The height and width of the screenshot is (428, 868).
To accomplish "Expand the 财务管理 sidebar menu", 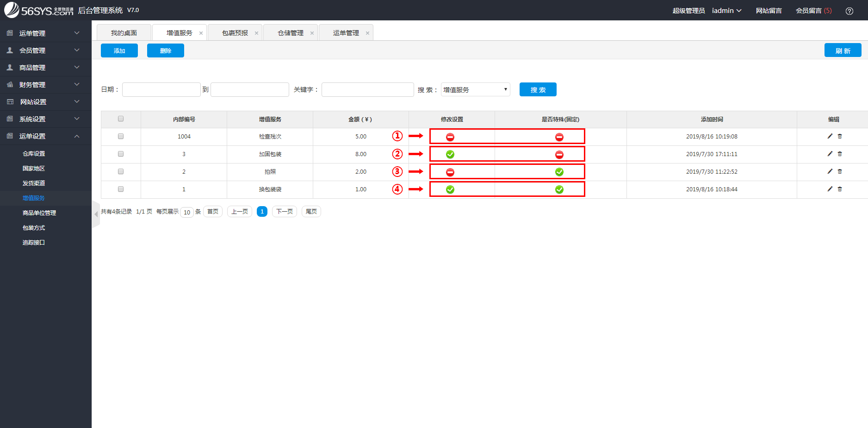I will pos(45,85).
